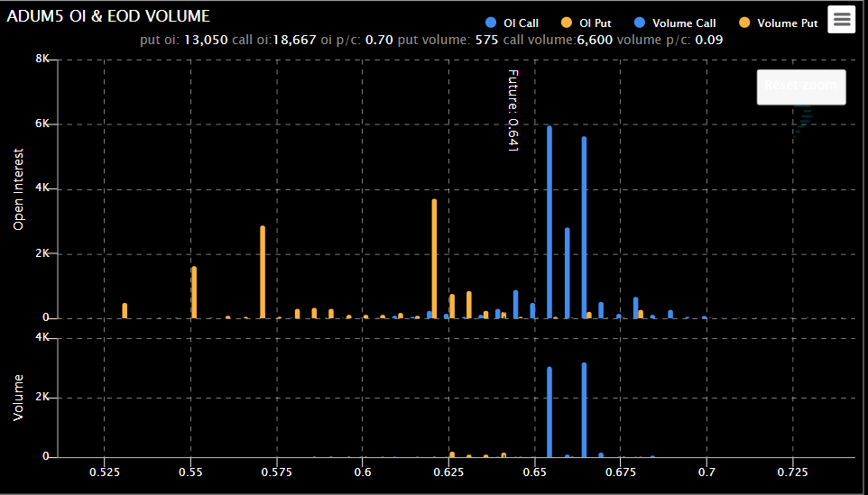Click the 8K label on Open Interest axis
Image resolution: width=868 pixels, height=495 pixels.
click(x=42, y=60)
